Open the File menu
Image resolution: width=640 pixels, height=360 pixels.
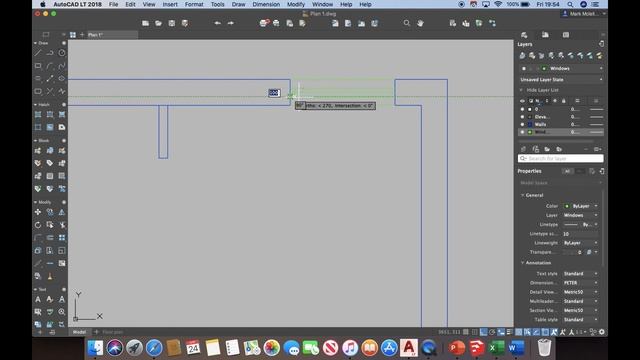(113, 4)
